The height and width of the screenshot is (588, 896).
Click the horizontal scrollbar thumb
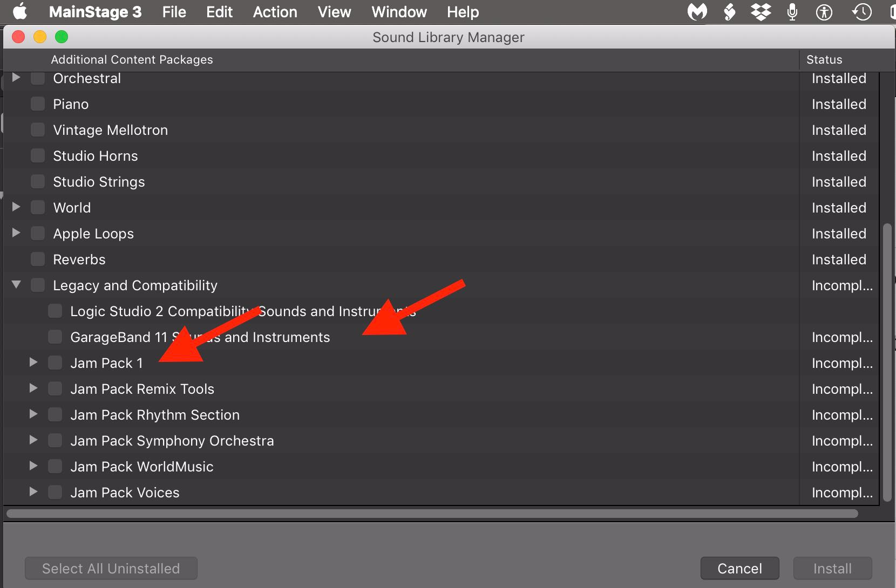(x=432, y=514)
